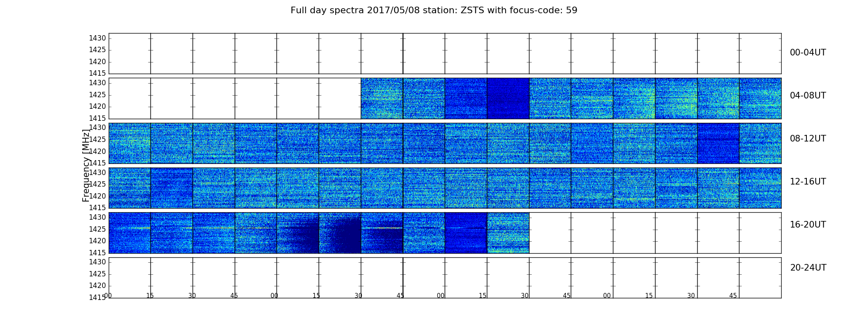Image resolution: width=868 pixels, height=331 pixels.
Task: Pick the 1430 tick of the 08-12UT row
Action: click(98, 128)
